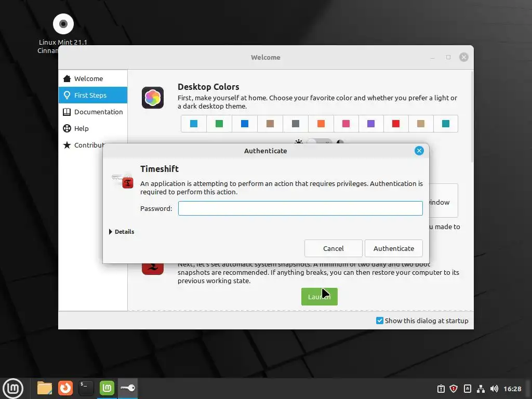
Task: Switch to Welcome app in taskbar
Action: 107,388
